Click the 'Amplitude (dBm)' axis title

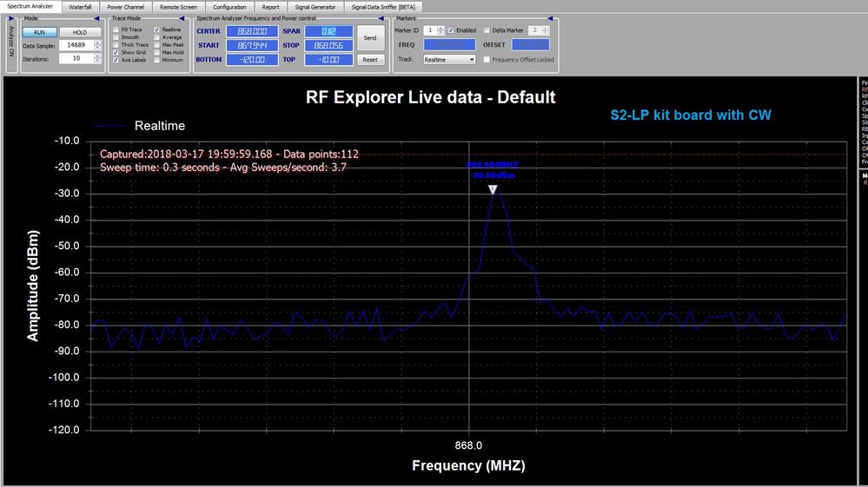(33, 286)
